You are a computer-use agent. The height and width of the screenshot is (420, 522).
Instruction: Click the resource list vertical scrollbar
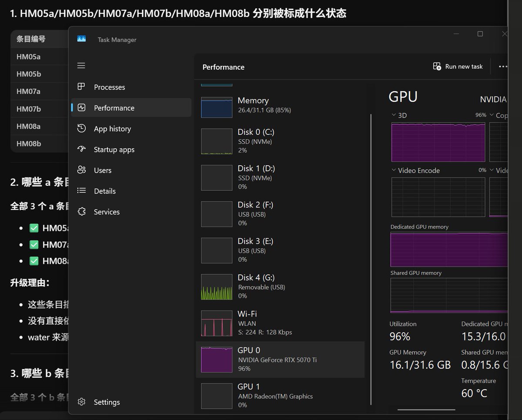point(371,260)
